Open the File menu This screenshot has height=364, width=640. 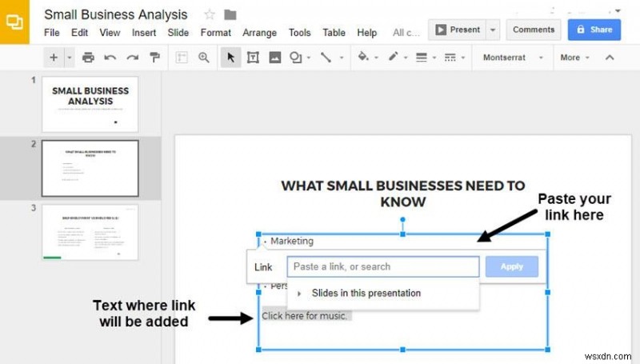52,33
